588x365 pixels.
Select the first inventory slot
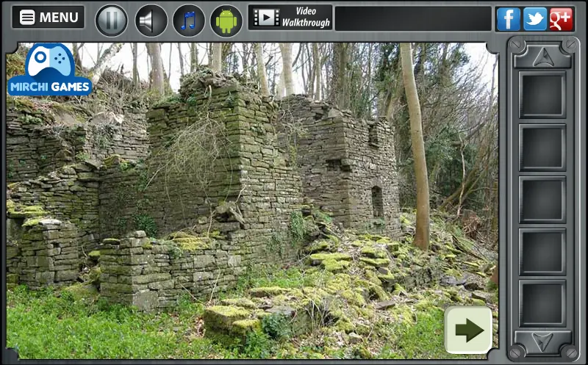coord(542,95)
